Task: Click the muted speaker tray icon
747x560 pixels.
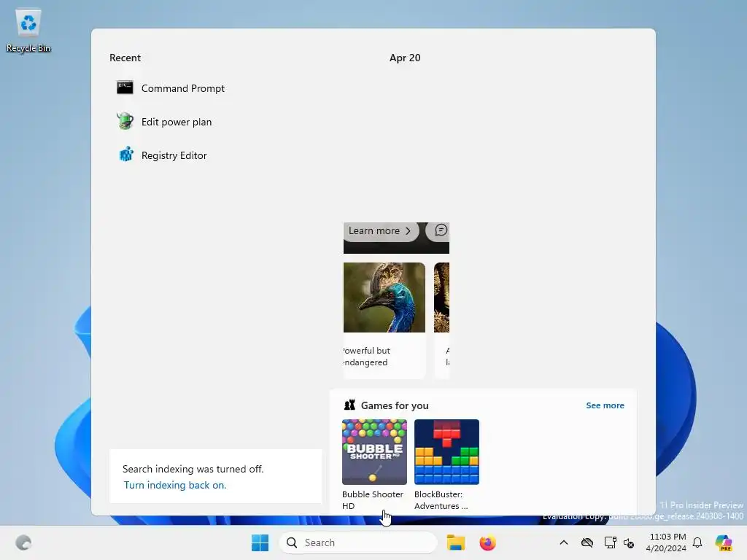Action: pyautogui.click(x=629, y=542)
